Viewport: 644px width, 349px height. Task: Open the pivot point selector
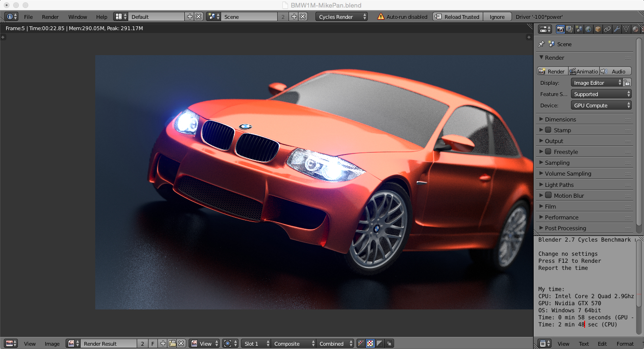pos(230,343)
